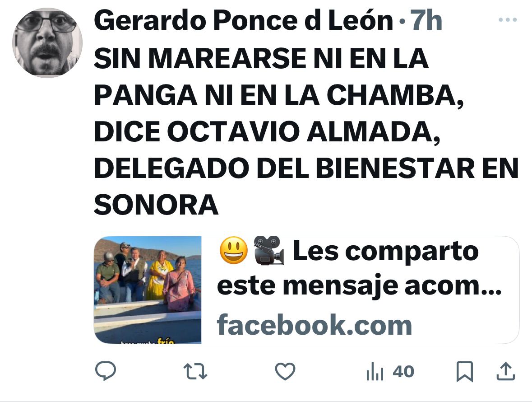
Task: Open Gerardo Ponce d León's profile picture
Action: [47, 42]
